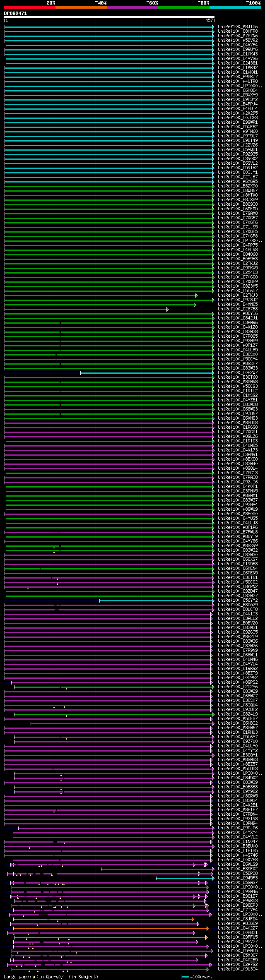Screen dimensions: 265x980
Task: Select the label UniRef100_A8EYI6
Action: tap(238, 314)
